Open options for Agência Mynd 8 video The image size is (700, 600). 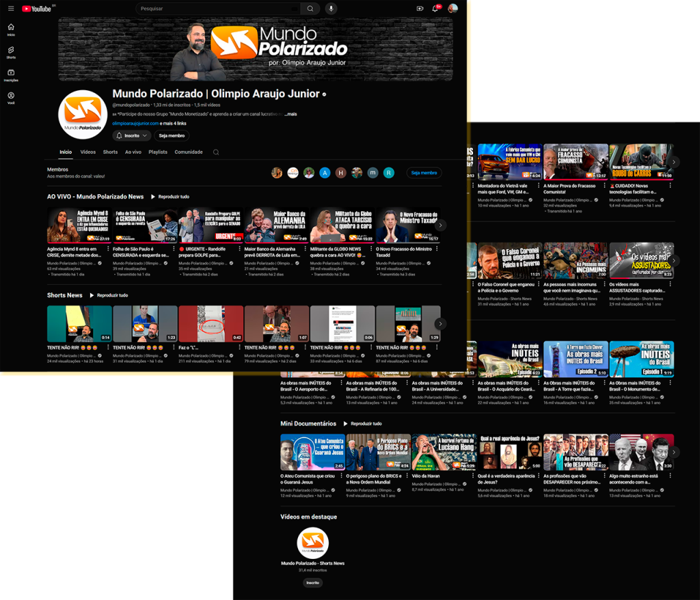pos(108,249)
